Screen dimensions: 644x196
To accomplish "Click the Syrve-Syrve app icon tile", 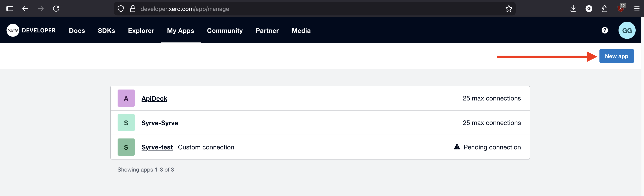I will (x=126, y=123).
